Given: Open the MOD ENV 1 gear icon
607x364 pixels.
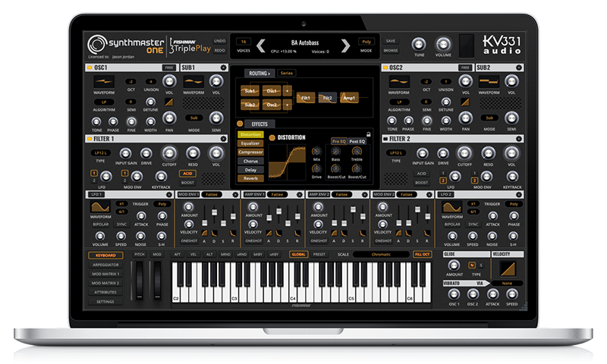Looking at the screenshot, I should [235, 195].
